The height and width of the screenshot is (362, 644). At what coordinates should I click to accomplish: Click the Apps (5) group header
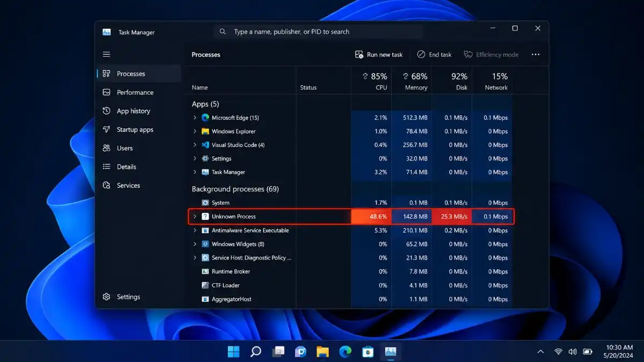[x=206, y=104]
